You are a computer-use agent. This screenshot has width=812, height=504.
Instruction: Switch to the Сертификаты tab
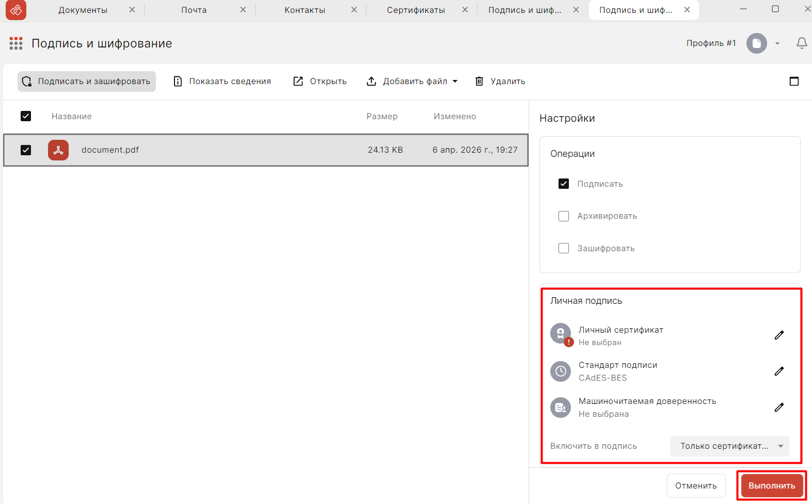click(x=416, y=10)
